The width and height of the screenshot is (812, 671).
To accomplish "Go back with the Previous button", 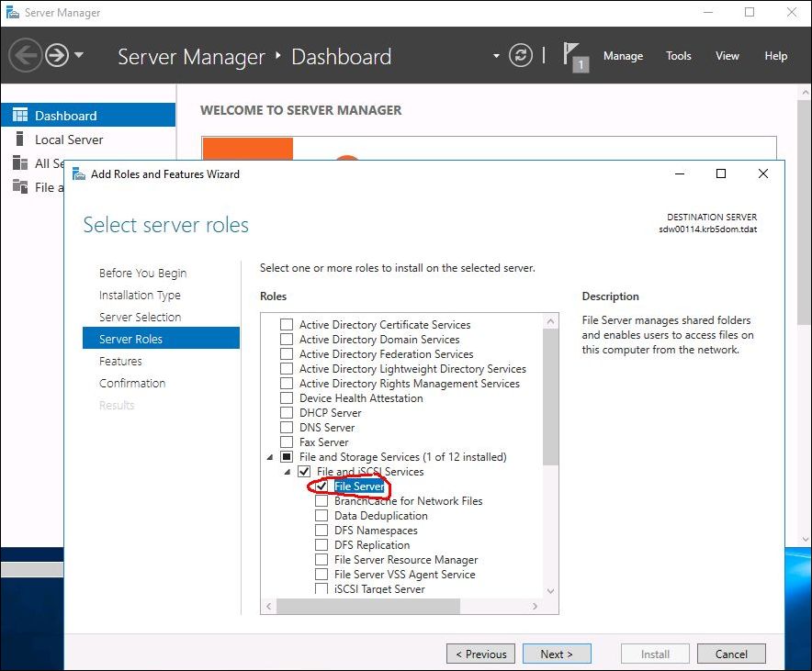I will 480,654.
